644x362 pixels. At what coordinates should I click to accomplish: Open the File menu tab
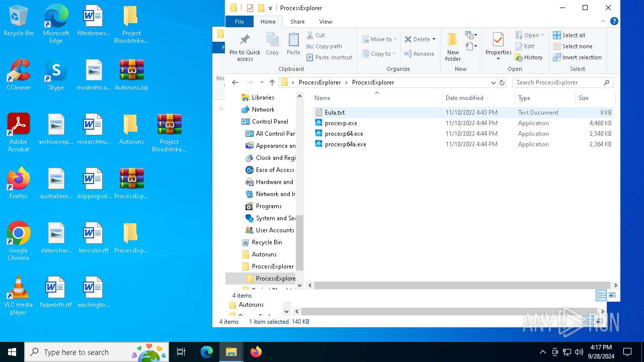coord(239,22)
